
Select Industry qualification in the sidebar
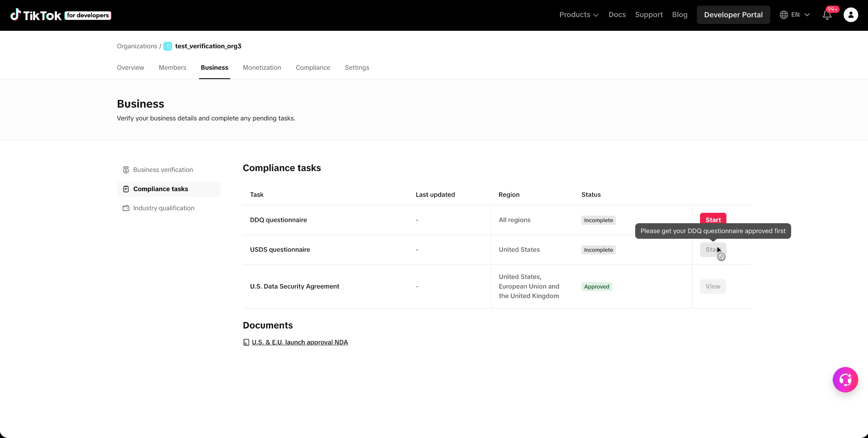pos(169,208)
